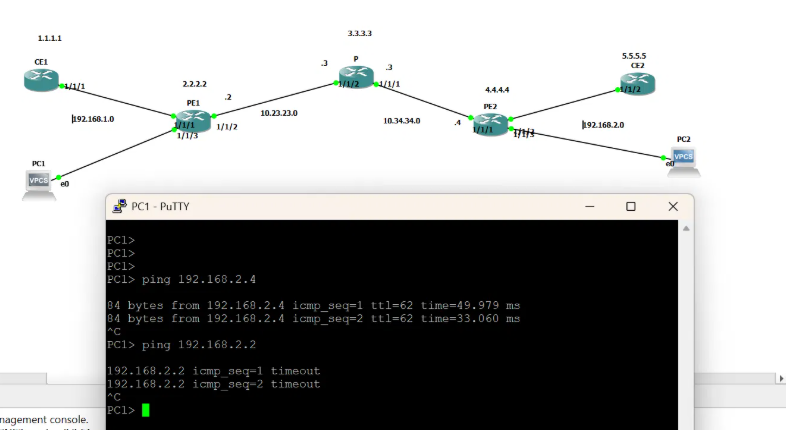Click the PC1 name label
The height and width of the screenshot is (430, 786).
39,163
